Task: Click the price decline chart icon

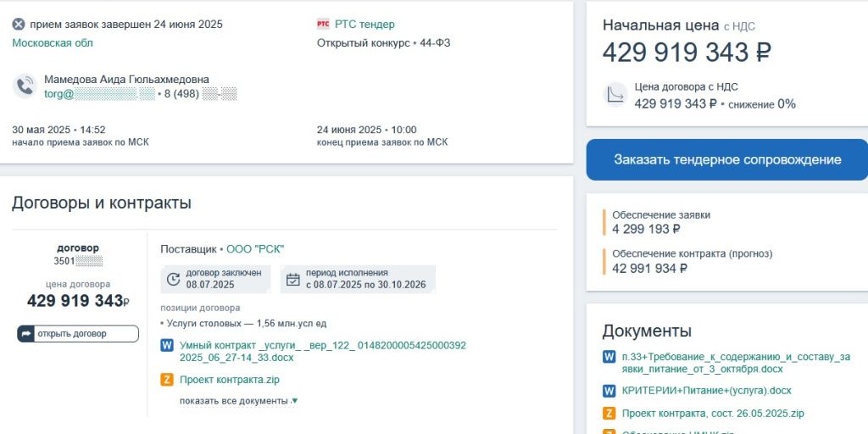Action: 615,95
